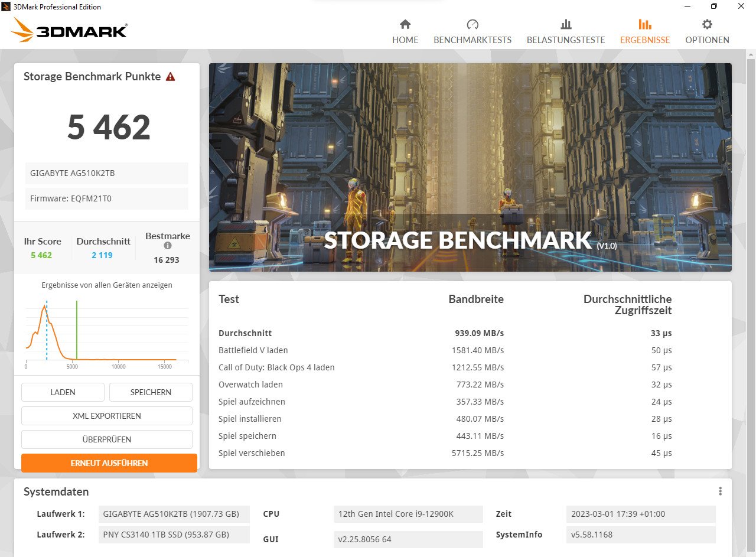
Task: Click Laufwerk 2 PNY CS3140 field
Action: click(174, 535)
